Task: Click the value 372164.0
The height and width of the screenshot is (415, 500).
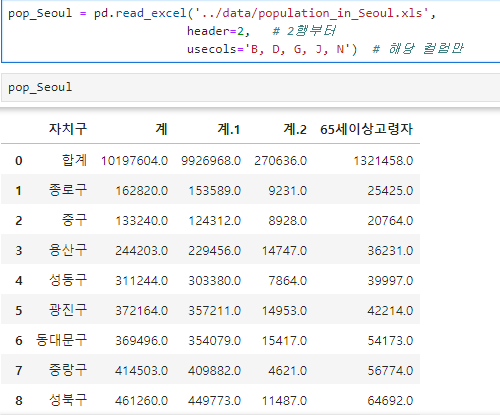Action: pyautogui.click(x=142, y=311)
